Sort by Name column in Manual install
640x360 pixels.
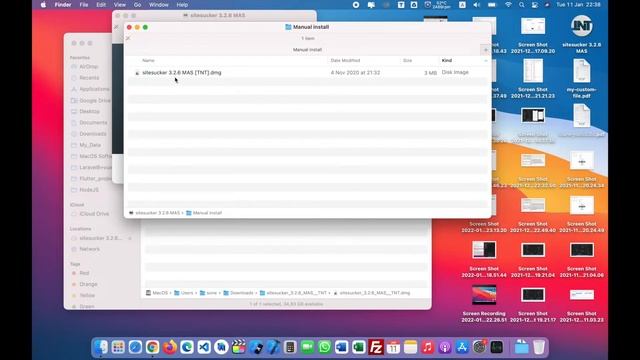tap(148, 60)
